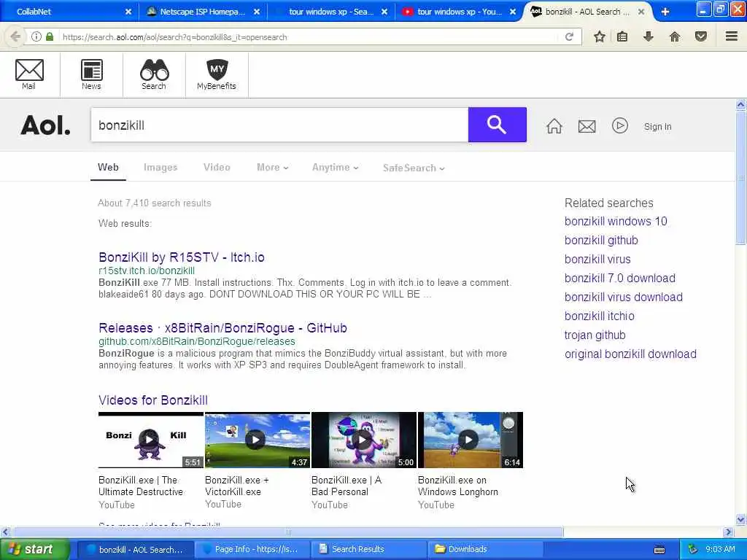
Task: Open the downloads arrow icon
Action: coord(649,36)
